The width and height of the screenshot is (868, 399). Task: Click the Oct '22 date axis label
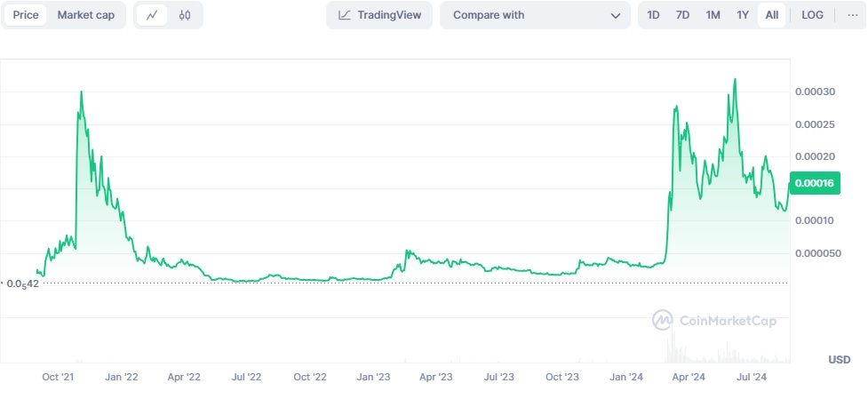pyautogui.click(x=310, y=378)
